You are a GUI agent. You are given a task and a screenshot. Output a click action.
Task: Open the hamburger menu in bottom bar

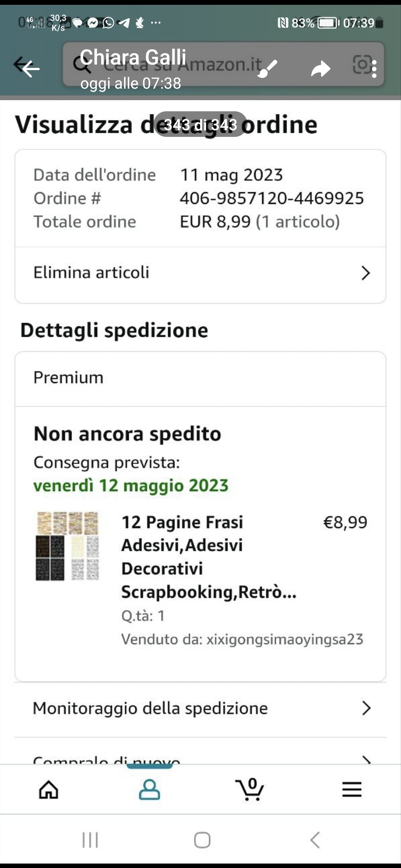[x=352, y=789]
